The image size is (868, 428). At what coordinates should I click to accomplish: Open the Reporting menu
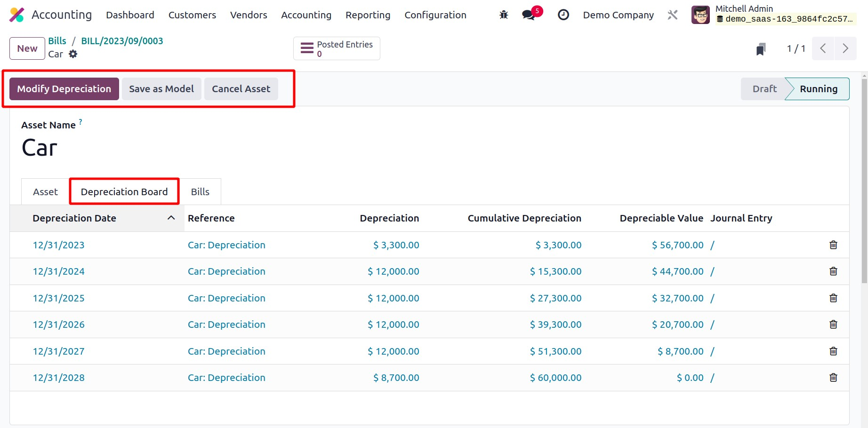tap(368, 15)
